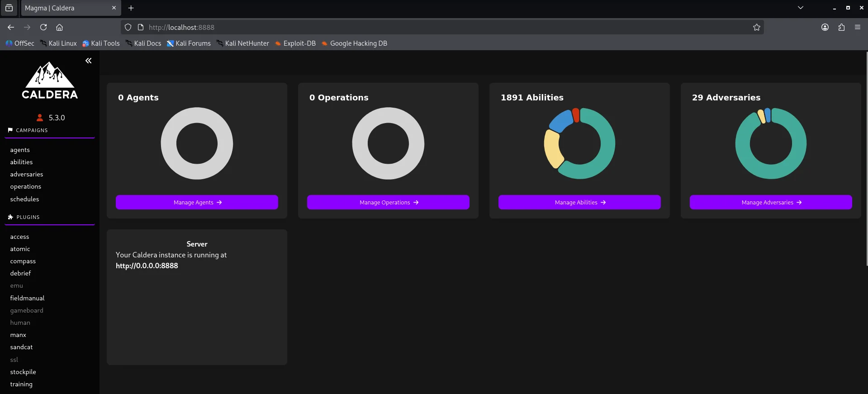The width and height of the screenshot is (868, 394).
Task: Select the human plugin
Action: [20, 323]
